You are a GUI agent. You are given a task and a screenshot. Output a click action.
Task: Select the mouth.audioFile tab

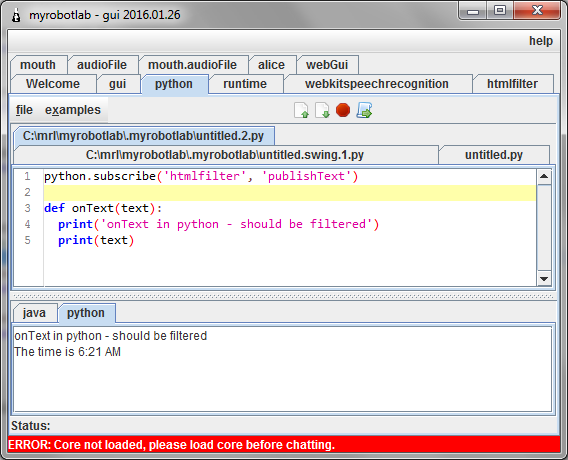pos(192,65)
